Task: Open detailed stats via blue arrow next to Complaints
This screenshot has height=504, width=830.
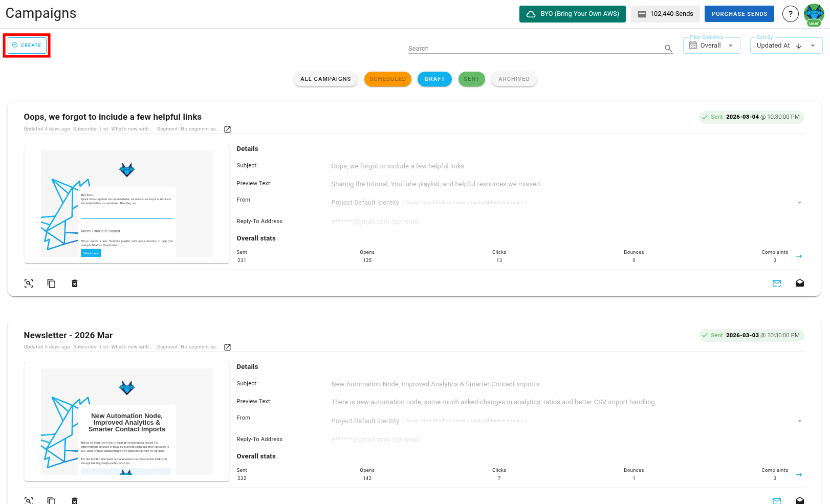Action: 799,256
